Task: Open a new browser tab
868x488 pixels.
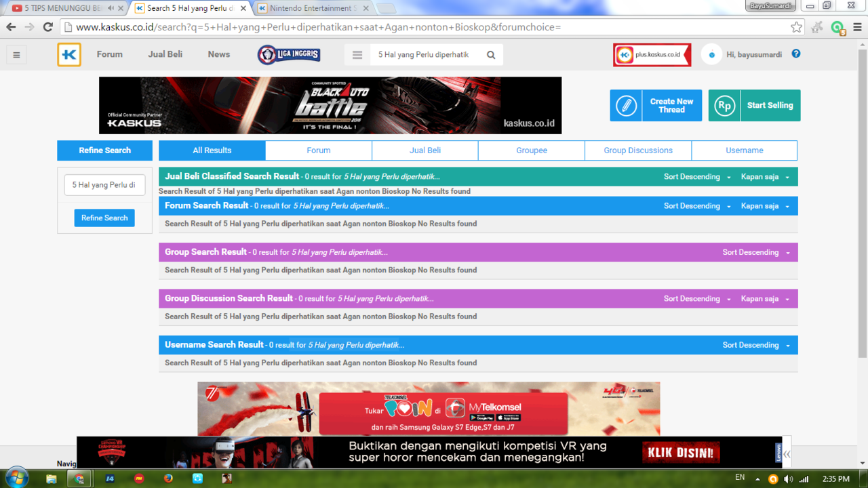Action: [387, 9]
